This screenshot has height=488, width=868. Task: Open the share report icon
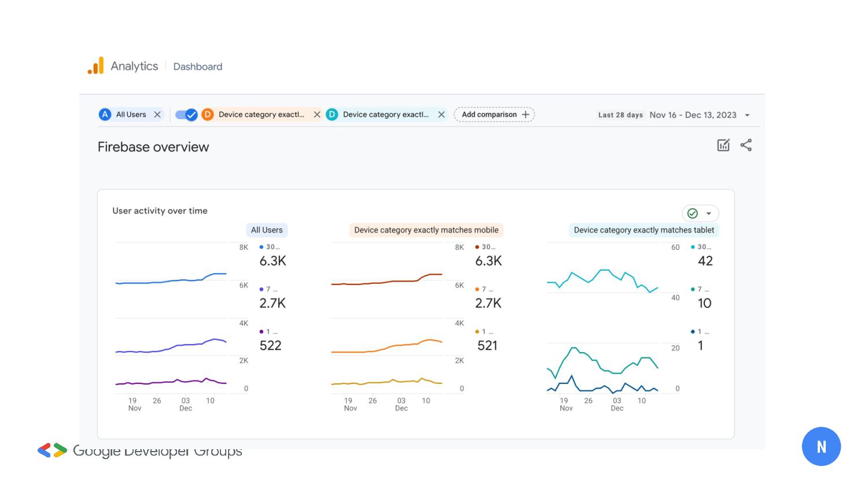point(746,145)
